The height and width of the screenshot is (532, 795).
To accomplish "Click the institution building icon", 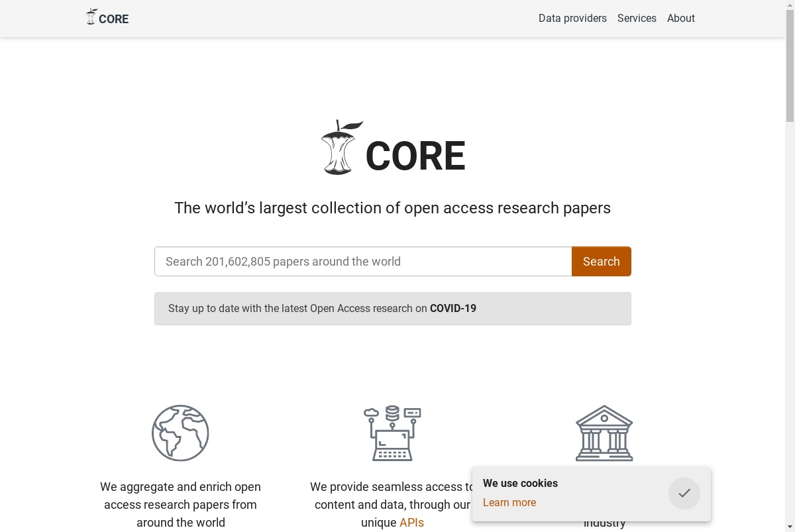I will (604, 433).
